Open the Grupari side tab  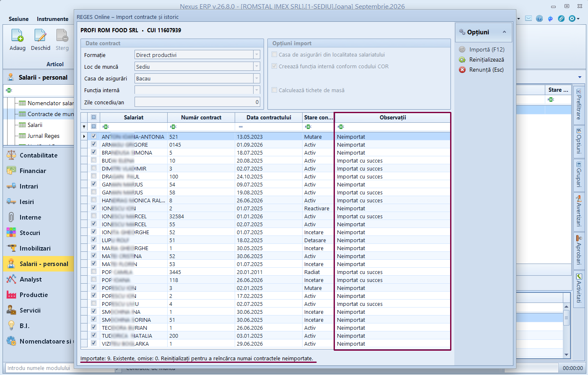(x=579, y=174)
